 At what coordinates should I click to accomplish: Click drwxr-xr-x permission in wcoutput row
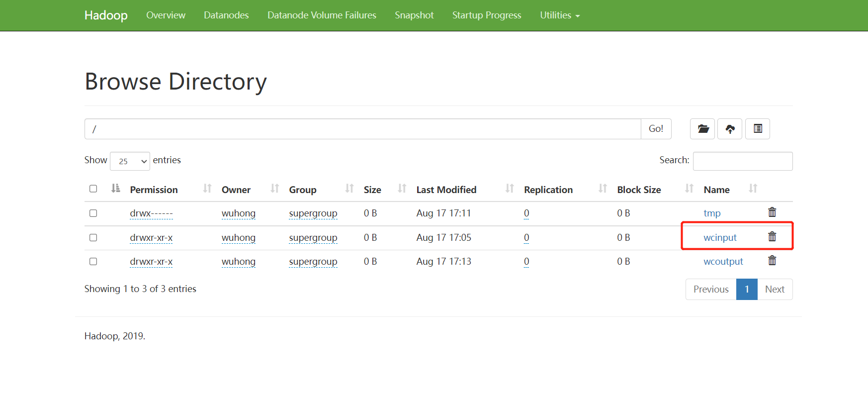pos(151,261)
